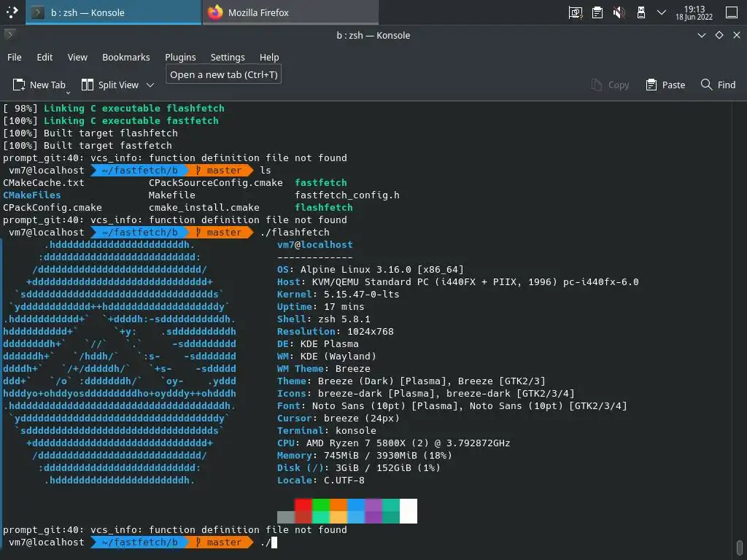Click the 'DE: KDE Plasma' line
The height and width of the screenshot is (560, 747).
pyautogui.click(x=318, y=343)
